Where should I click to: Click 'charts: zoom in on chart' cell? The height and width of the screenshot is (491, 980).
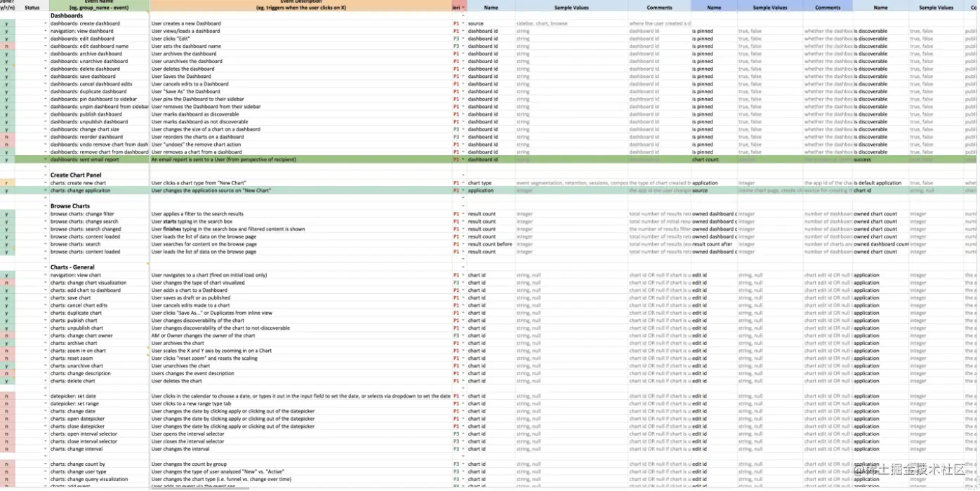pos(99,351)
